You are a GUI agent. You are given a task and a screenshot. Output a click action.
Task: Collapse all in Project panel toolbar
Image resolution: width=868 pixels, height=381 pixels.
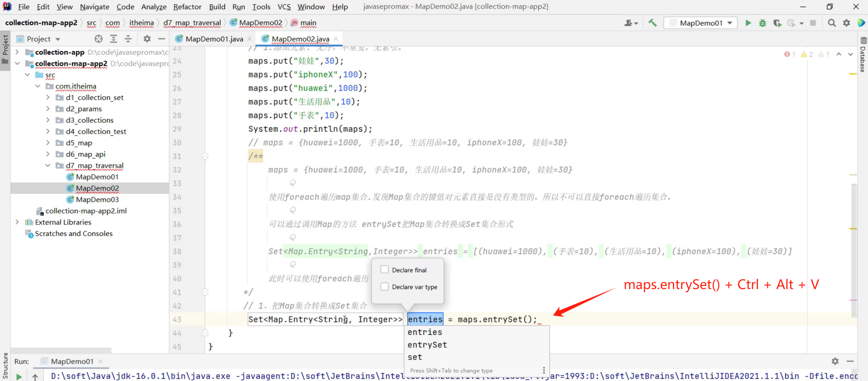pos(128,39)
